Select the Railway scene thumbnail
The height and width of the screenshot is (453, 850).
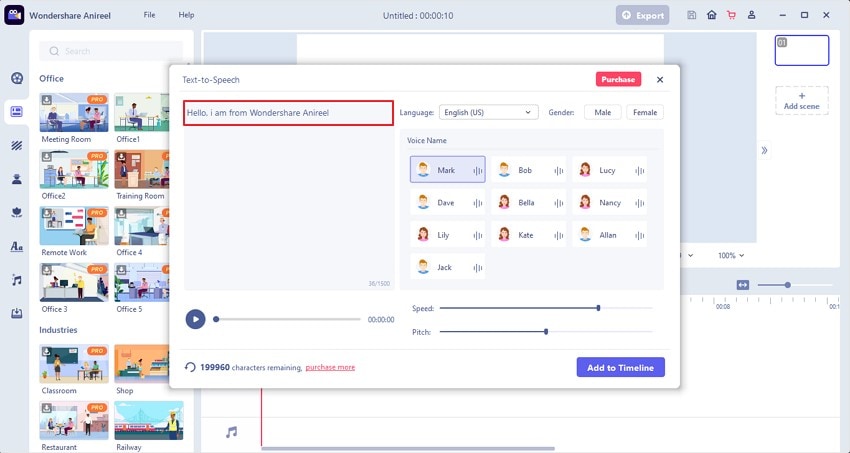[x=149, y=420]
